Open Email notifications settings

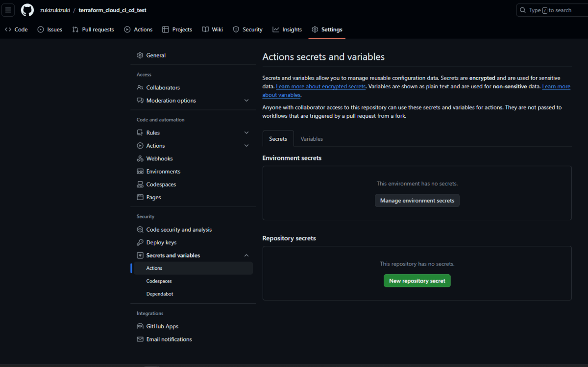point(193,340)
